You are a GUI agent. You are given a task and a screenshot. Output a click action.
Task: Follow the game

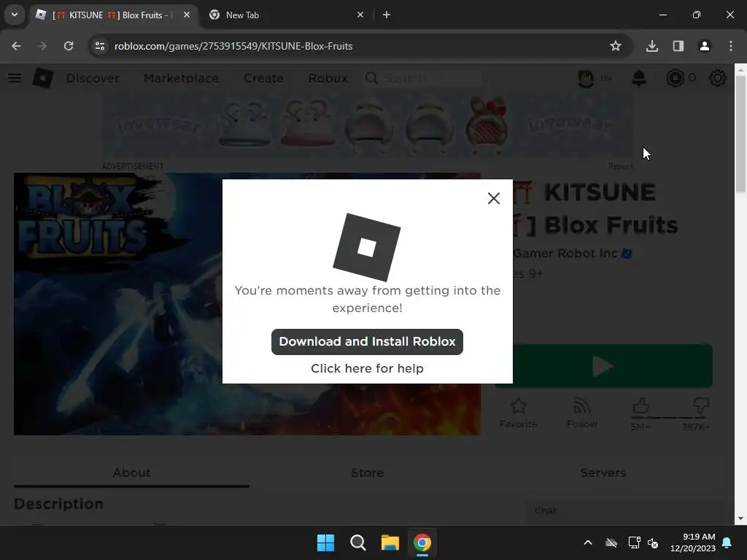tap(581, 413)
